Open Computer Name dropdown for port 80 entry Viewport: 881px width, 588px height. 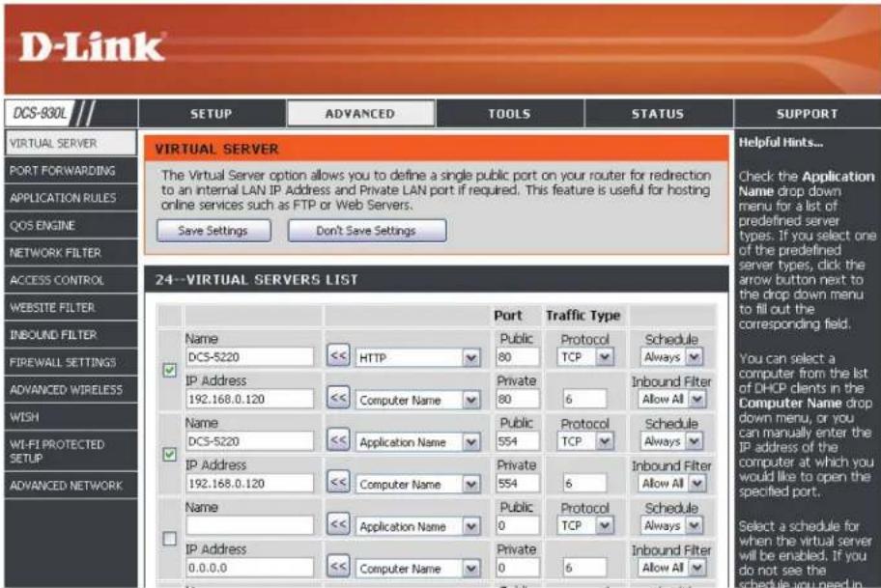pos(418,400)
